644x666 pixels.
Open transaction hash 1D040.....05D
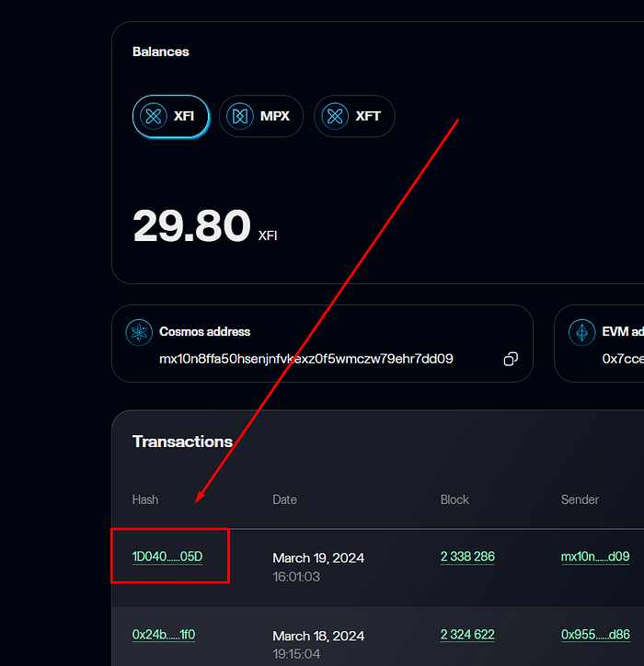point(167,557)
